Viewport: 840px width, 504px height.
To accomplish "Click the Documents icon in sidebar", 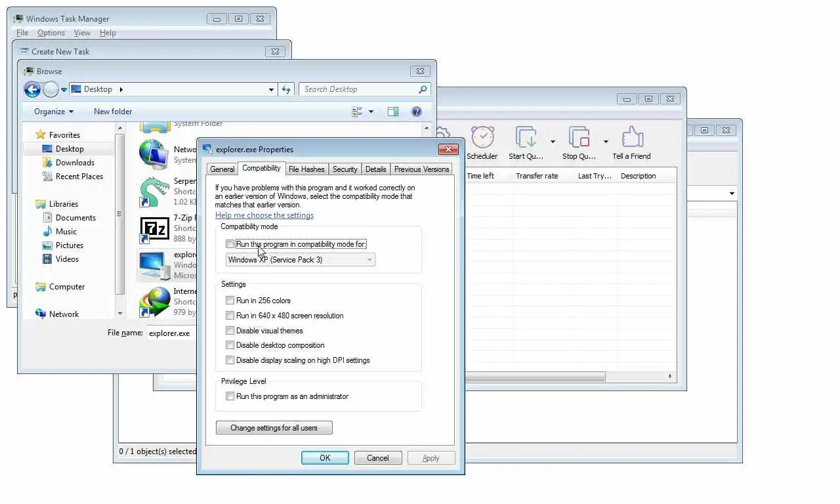I will pos(47,217).
